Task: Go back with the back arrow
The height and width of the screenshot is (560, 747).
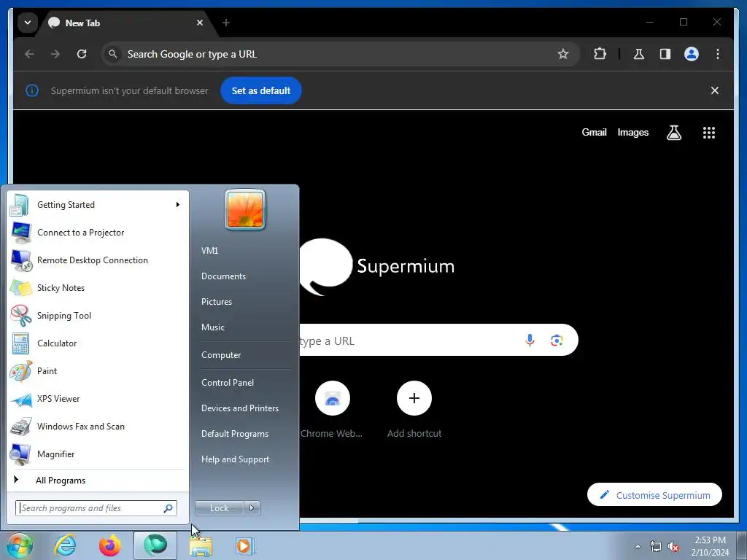Action: tap(29, 54)
